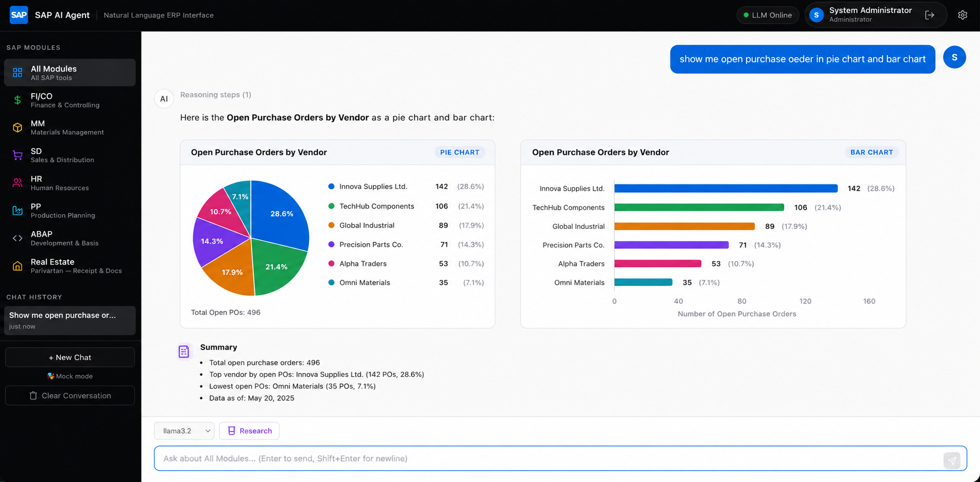Click the orange 17.9% pie slice

click(232, 272)
